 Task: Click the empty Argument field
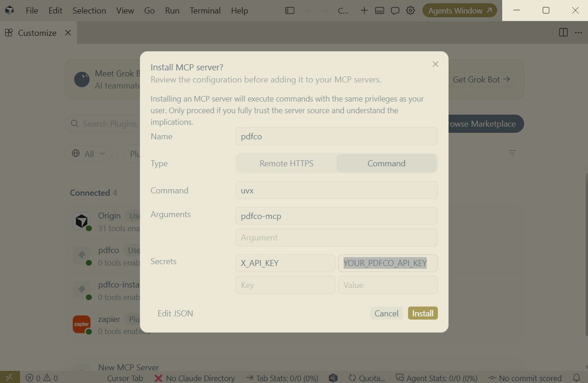(x=337, y=238)
